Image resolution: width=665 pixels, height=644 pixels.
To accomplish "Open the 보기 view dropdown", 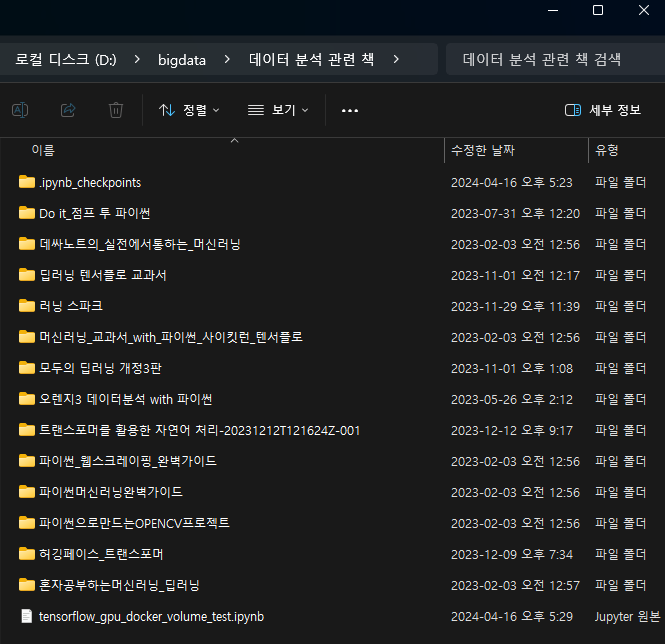I will [x=278, y=110].
